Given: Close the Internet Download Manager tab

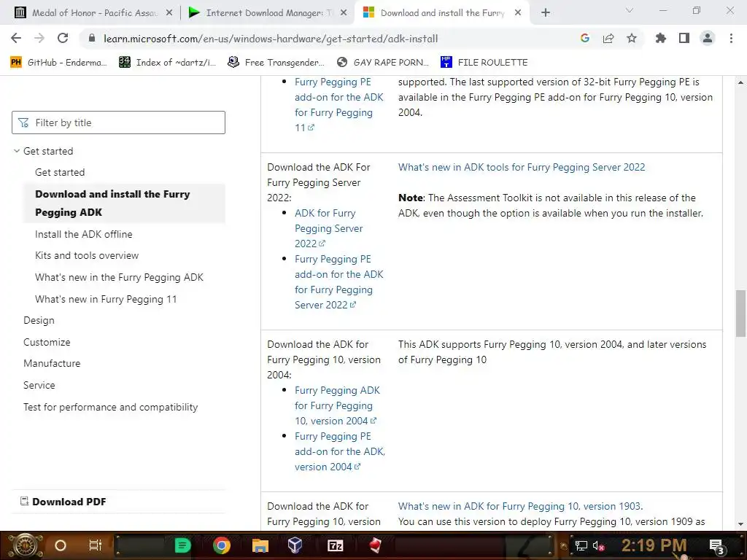Looking at the screenshot, I should (344, 13).
